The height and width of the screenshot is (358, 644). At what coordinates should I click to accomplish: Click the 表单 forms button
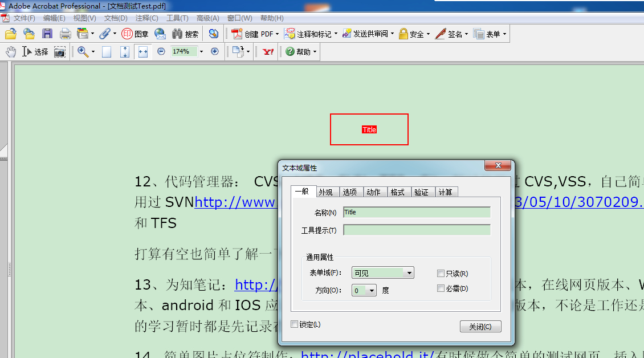point(487,34)
